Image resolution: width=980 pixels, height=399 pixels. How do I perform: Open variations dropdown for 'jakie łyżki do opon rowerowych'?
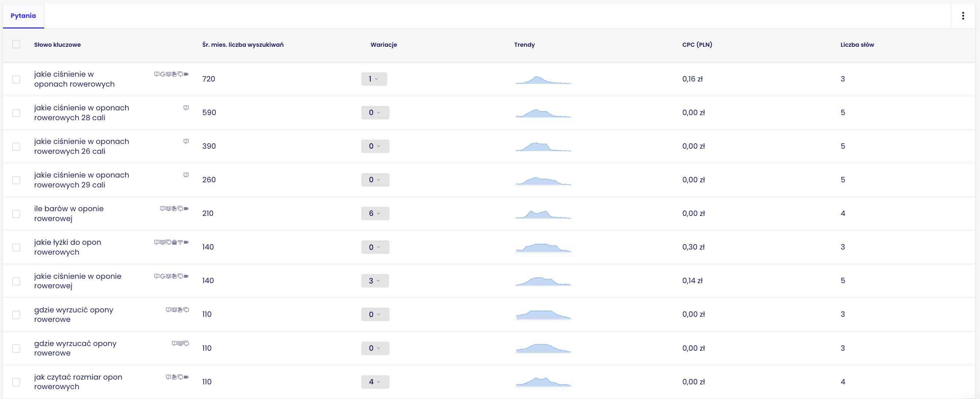(375, 247)
